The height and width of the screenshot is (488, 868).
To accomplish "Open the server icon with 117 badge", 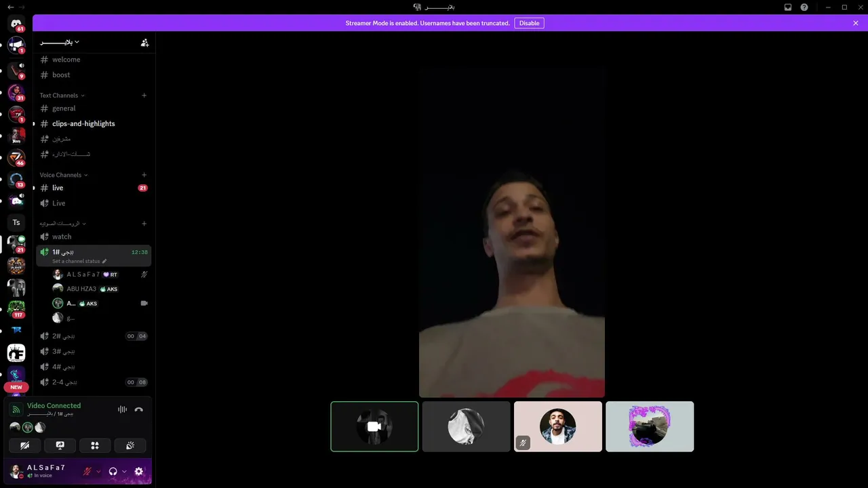I will pos(16,309).
